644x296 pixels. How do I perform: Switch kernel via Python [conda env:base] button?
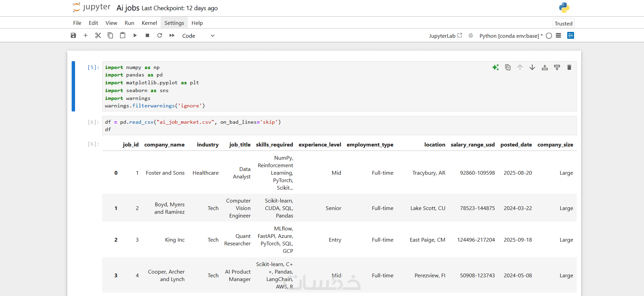point(509,36)
